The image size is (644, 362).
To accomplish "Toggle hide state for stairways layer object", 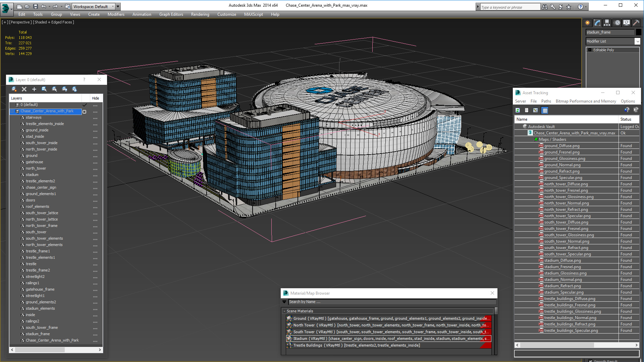I will [95, 118].
